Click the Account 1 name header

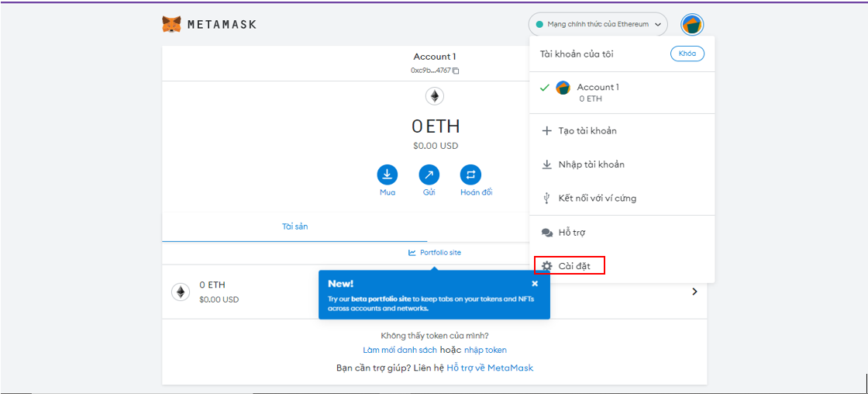tap(435, 57)
